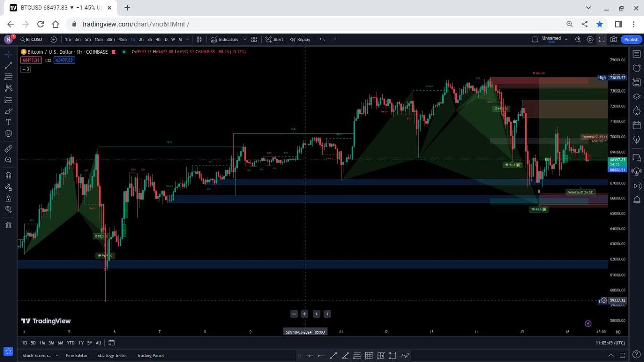Open the chats panel

tap(636, 157)
